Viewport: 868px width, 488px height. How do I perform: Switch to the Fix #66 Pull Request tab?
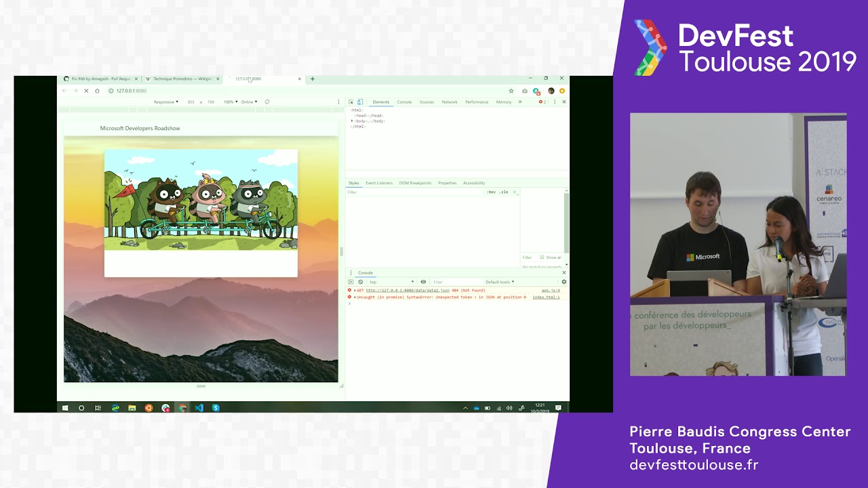100,79
